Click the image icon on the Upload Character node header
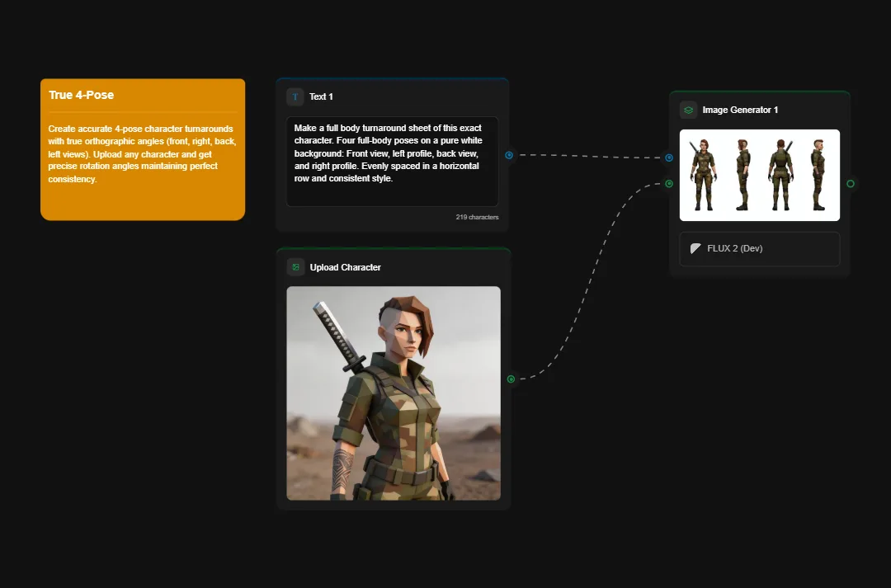The image size is (891, 588). (x=295, y=266)
